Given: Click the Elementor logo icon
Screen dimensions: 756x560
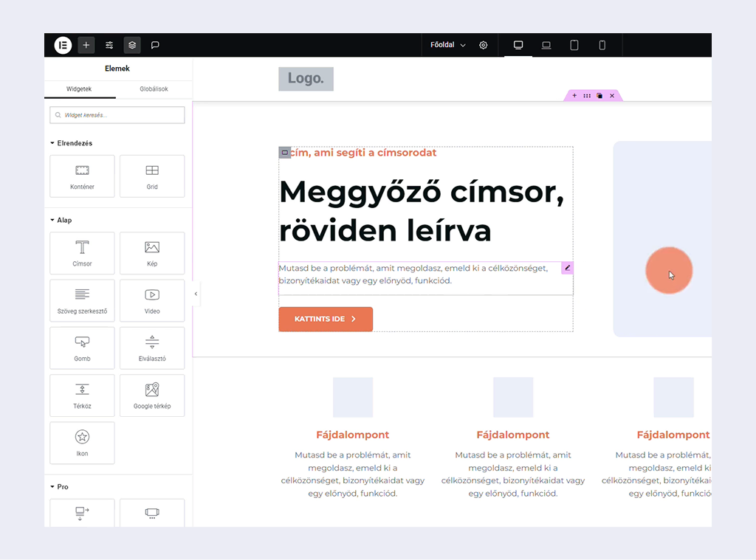Looking at the screenshot, I should point(63,45).
